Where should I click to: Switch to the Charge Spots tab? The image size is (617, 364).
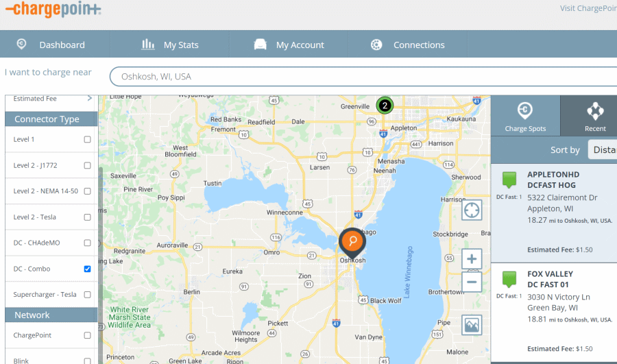click(x=525, y=116)
